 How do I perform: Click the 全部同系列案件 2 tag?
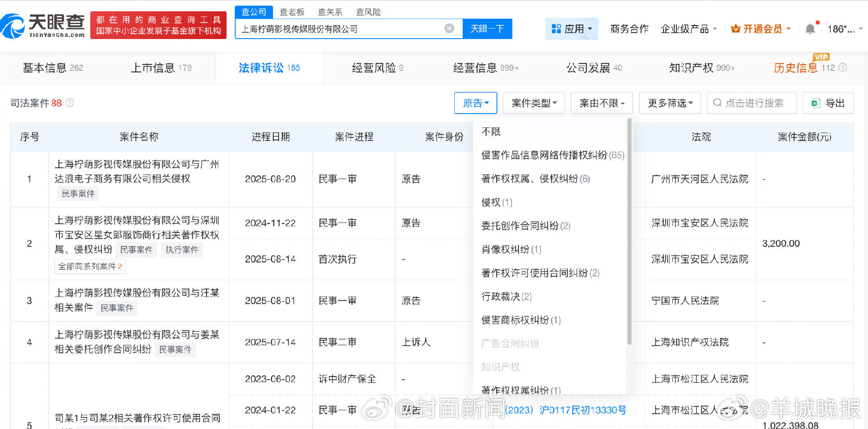[x=90, y=266]
